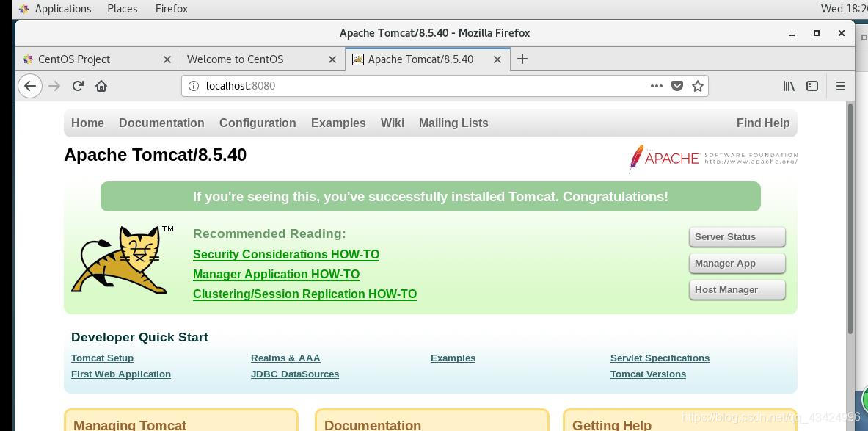
Task: Open the Firefox hamburger menu
Action: [x=841, y=86]
